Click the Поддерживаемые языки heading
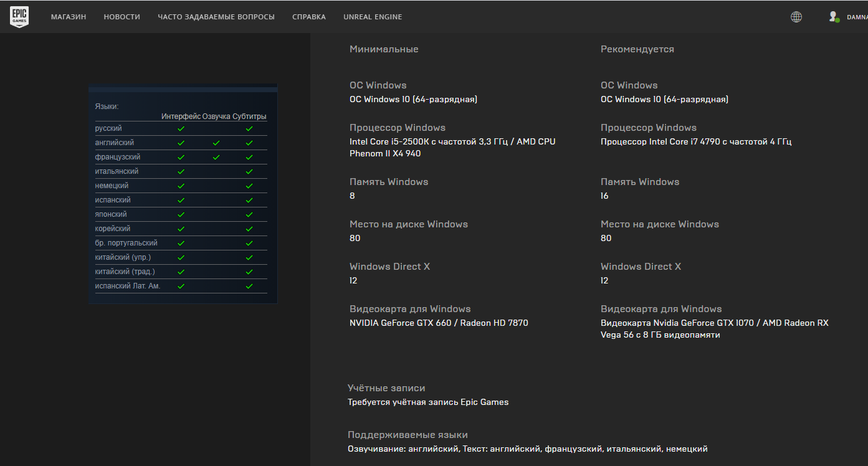Viewport: 868px width, 466px height. 408,435
